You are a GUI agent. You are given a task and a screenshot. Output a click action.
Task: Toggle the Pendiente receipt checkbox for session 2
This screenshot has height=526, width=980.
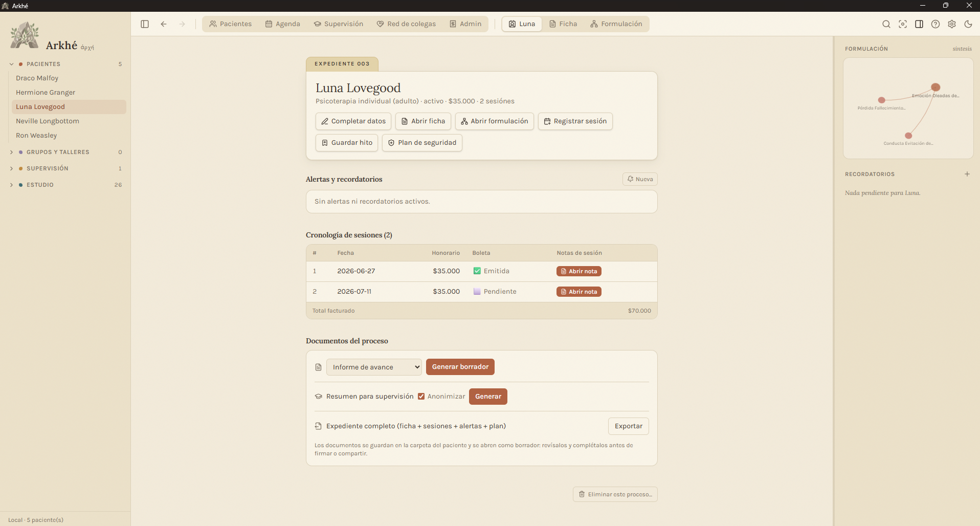click(477, 292)
